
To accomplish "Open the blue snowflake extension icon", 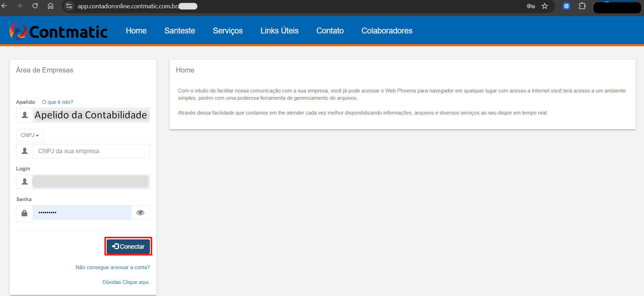I will [566, 6].
